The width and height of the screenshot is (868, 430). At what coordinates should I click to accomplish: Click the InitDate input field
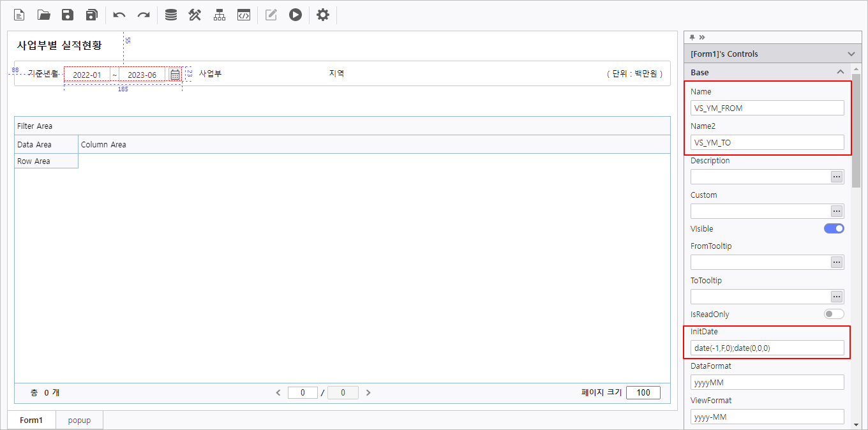(x=767, y=348)
